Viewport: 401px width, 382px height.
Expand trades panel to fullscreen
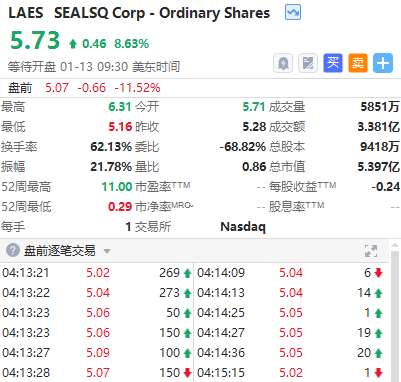click(371, 251)
